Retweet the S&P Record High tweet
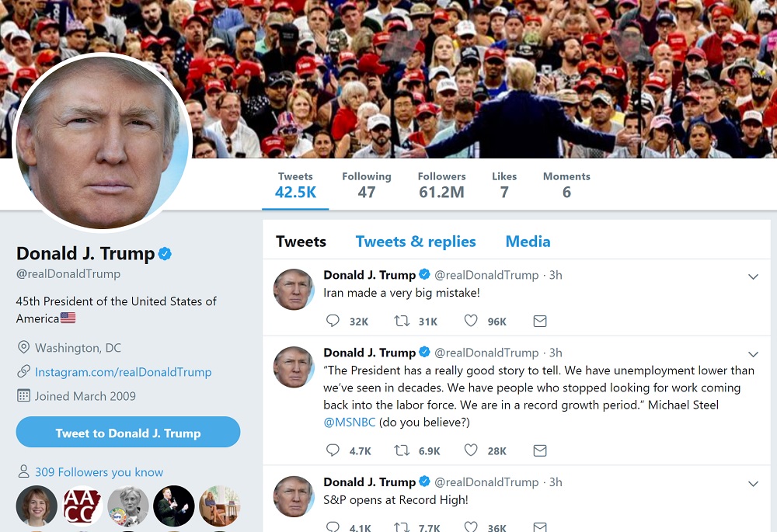The height and width of the screenshot is (532, 777). coord(402,527)
